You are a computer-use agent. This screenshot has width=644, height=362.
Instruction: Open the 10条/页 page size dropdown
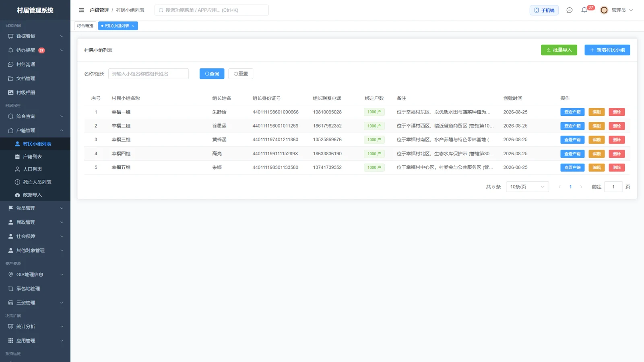[x=527, y=187]
